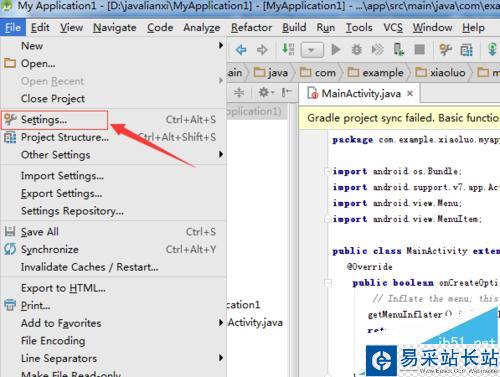Click the package declaration line
Screen dimensions: 500x377
click(x=416, y=140)
